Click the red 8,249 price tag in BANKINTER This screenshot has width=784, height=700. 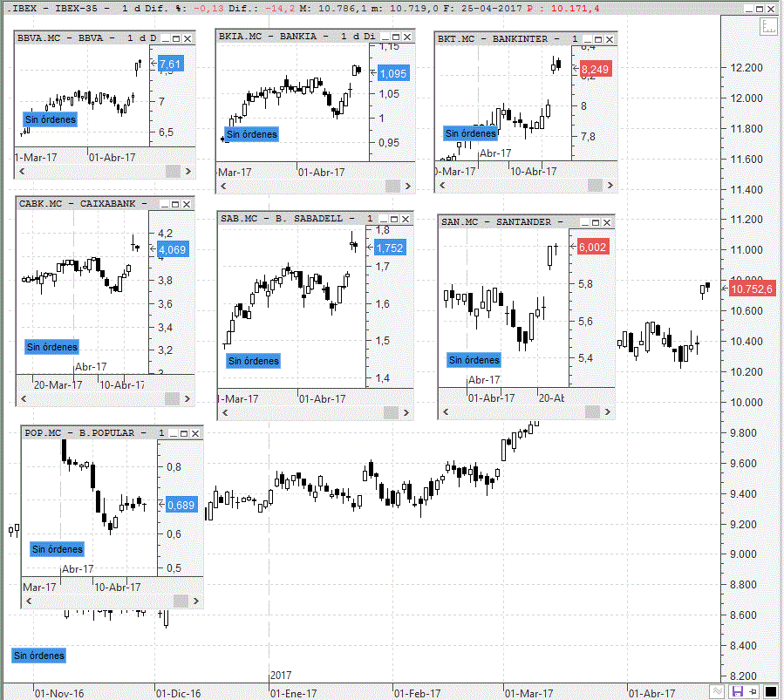pyautogui.click(x=595, y=69)
